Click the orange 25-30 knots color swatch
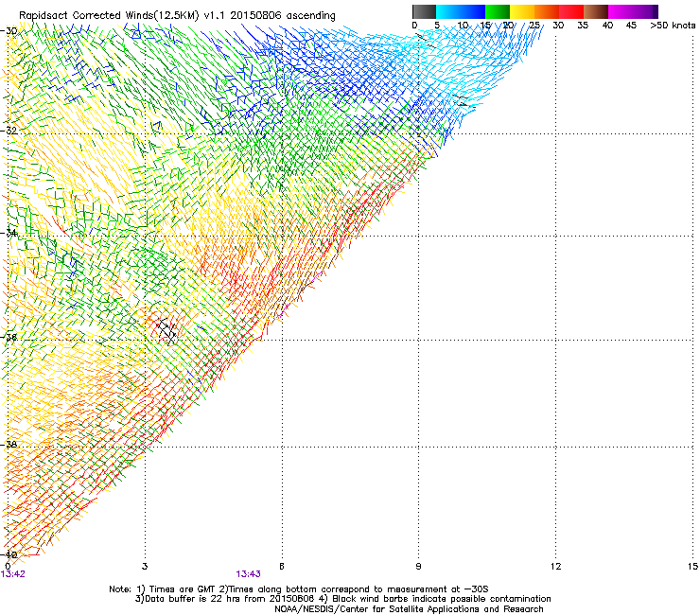700x615 pixels. [547, 11]
